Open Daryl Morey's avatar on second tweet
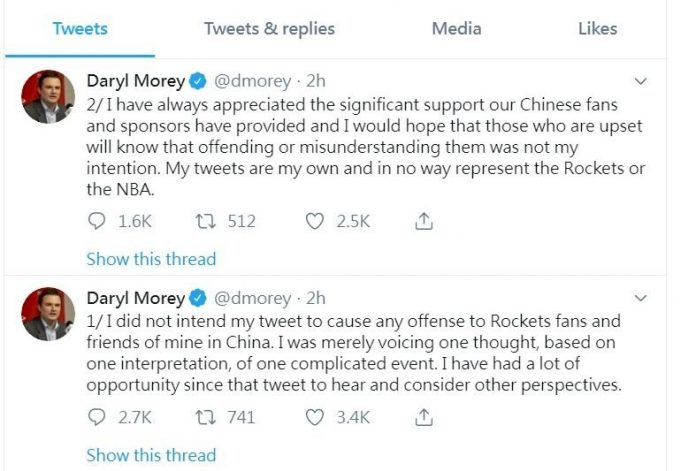This screenshot has height=471, width=696. click(x=49, y=315)
